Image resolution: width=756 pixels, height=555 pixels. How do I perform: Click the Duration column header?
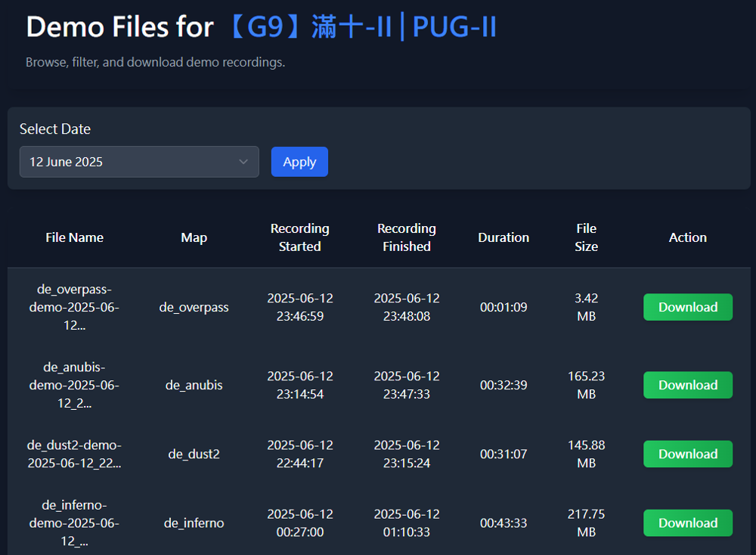click(503, 237)
